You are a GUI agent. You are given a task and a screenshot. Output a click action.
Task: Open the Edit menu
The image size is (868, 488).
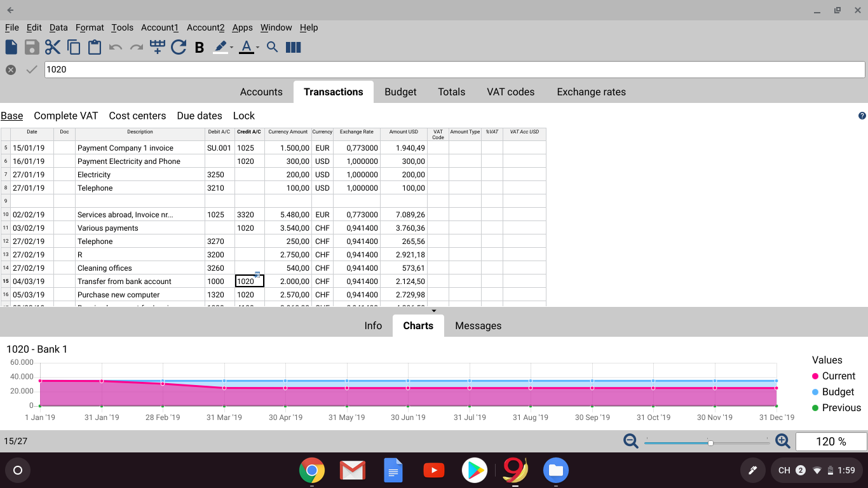(x=34, y=27)
